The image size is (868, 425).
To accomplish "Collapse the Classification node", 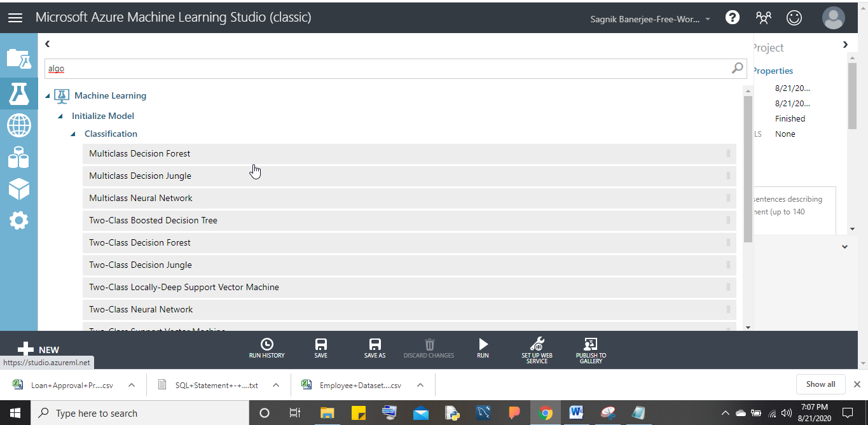I will (73, 134).
